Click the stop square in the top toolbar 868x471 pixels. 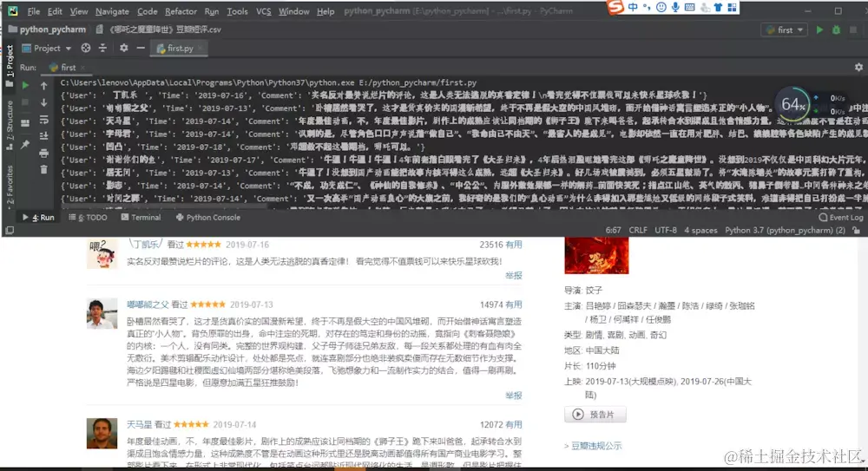[x=853, y=29]
